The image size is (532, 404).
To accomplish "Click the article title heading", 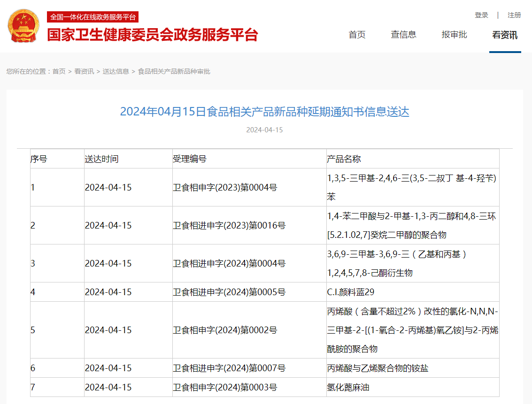I will click(x=264, y=112).
